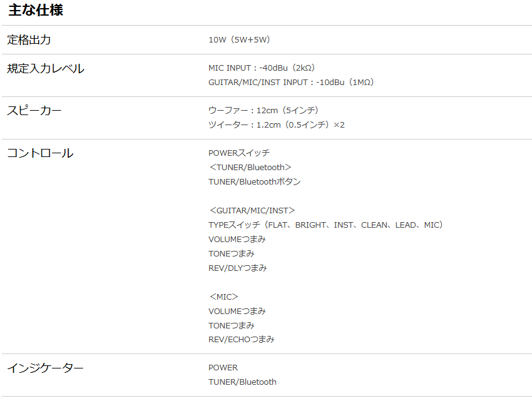Click the 主な仕様 heading

(36, 10)
